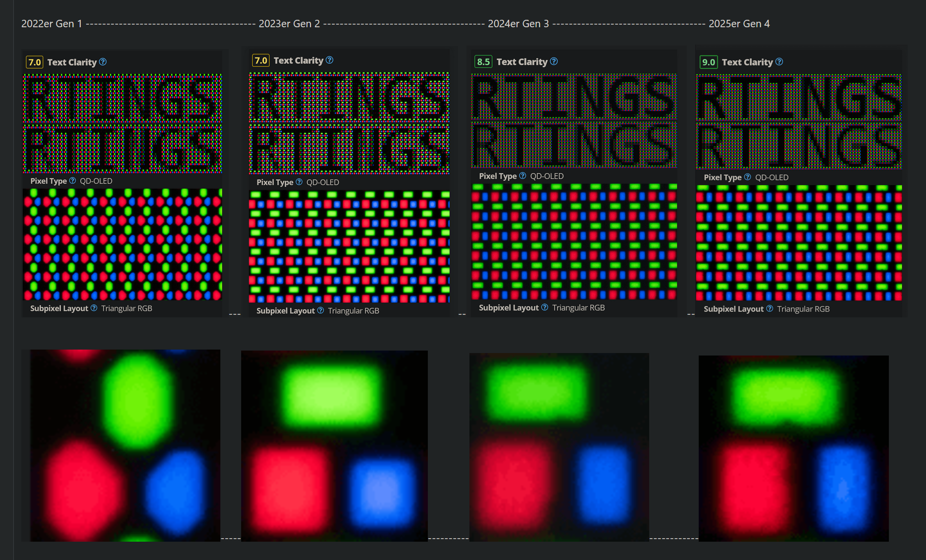Select 'Triangular RGB' value in Gen 3 panel
Screen dimensions: 926x560
(578, 308)
